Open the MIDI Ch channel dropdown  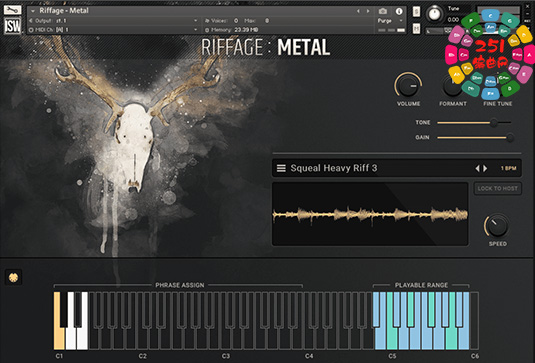coord(196,30)
